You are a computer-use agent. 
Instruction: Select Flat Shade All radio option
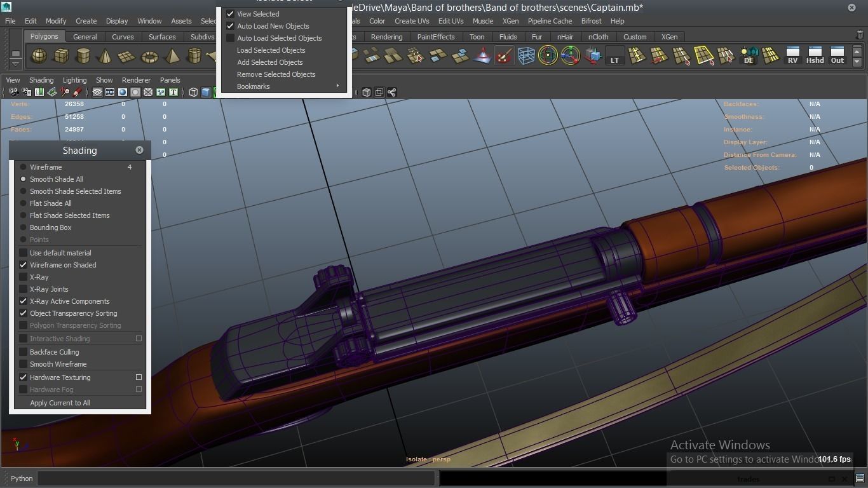[24, 203]
